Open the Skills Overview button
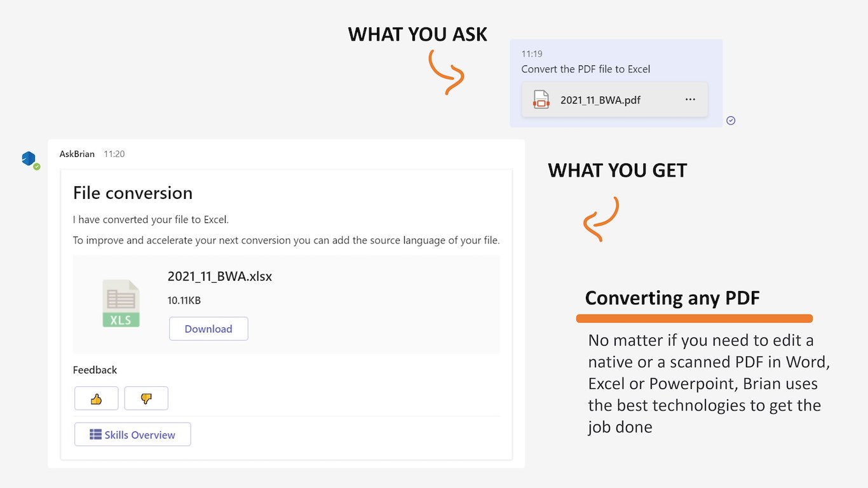 point(132,435)
